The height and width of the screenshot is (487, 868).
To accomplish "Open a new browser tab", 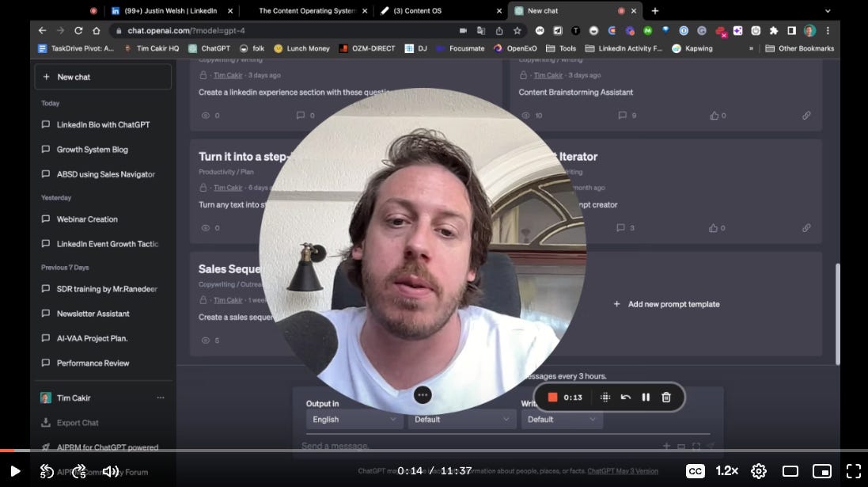I will point(655,10).
